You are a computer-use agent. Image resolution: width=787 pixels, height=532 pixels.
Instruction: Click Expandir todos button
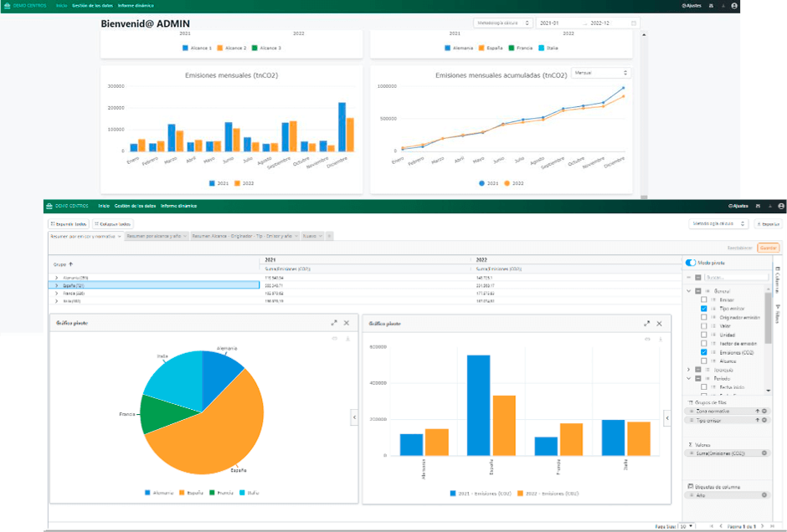68,224
